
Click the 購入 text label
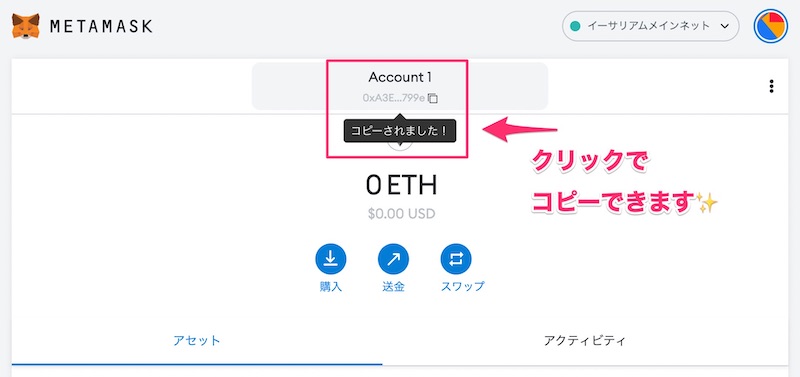331,286
